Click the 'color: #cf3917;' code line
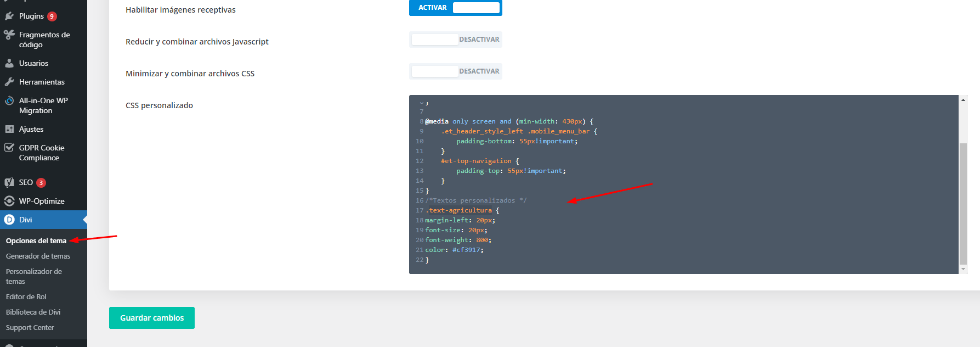The image size is (980, 347). click(455, 250)
